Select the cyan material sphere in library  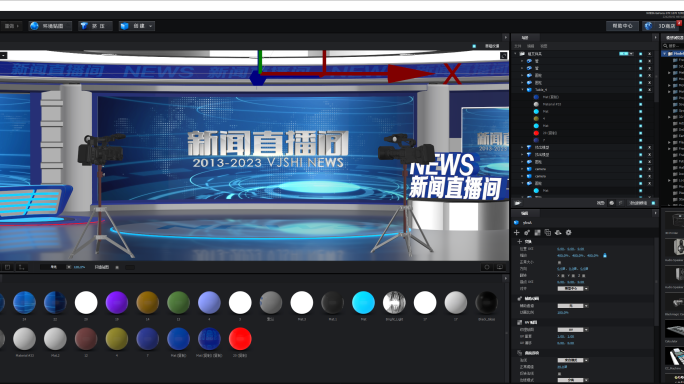point(363,302)
